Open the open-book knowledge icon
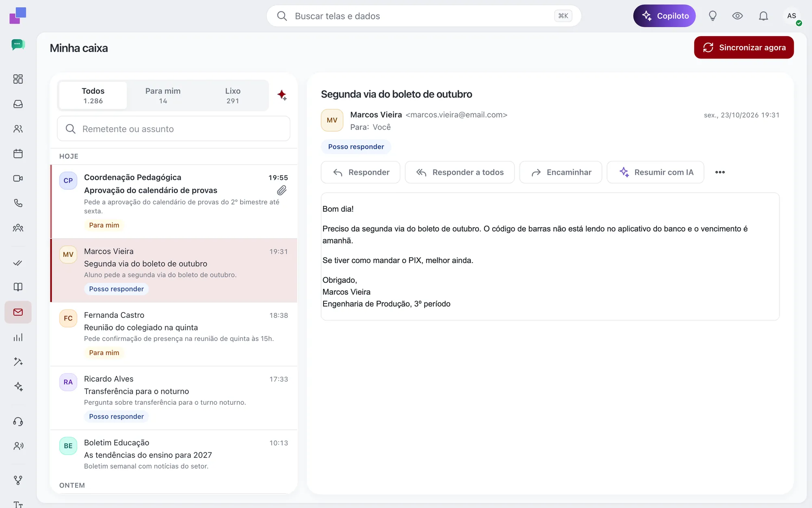Image resolution: width=812 pixels, height=508 pixels. coord(18,287)
